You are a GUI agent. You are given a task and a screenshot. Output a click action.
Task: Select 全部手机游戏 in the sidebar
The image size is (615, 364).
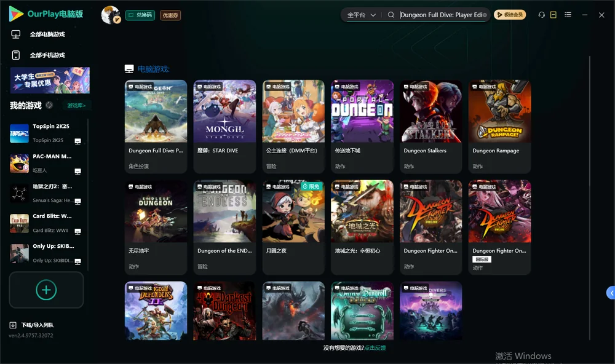click(47, 55)
